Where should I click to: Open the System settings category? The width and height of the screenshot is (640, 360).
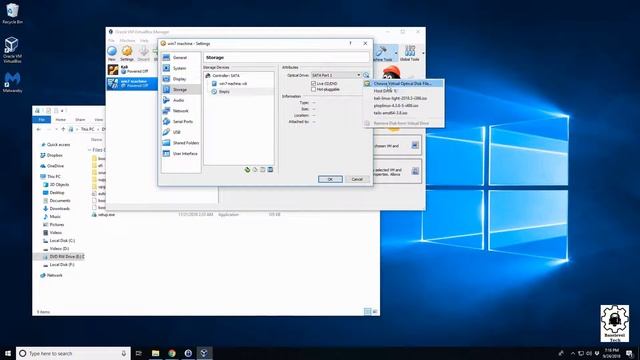(x=180, y=68)
